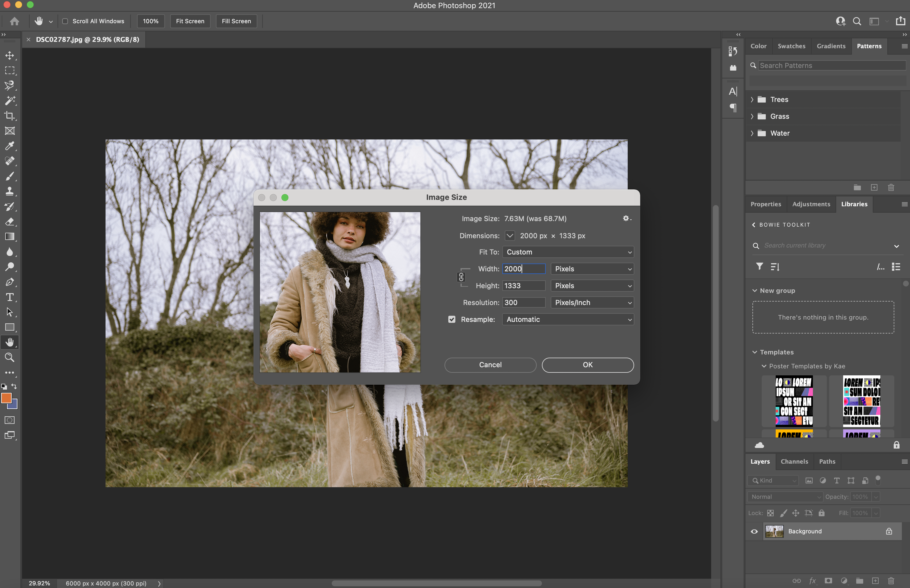Image resolution: width=910 pixels, height=588 pixels.
Task: Open the Fit To Custom dropdown
Action: coord(568,252)
